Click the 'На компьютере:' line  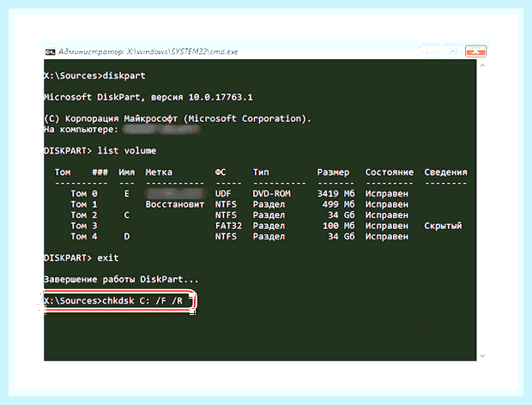point(82,130)
